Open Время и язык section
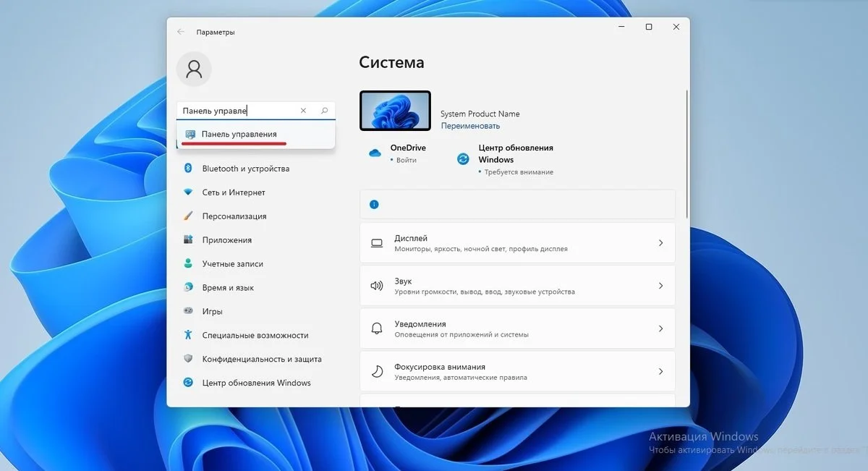 click(x=228, y=287)
